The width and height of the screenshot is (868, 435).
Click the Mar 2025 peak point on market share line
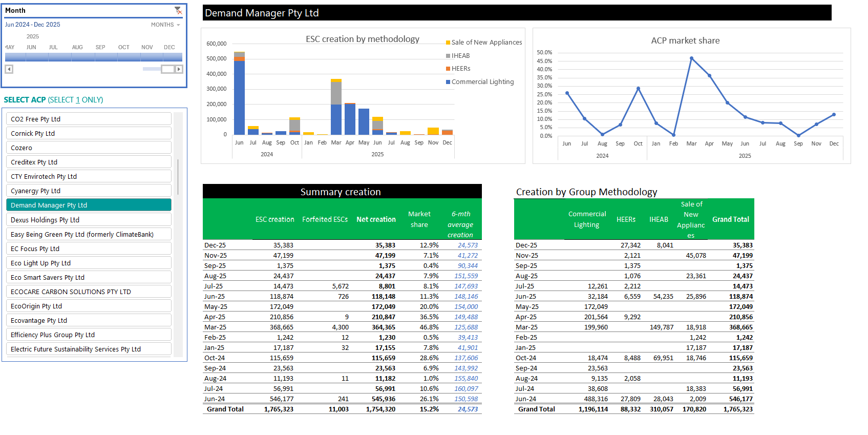tap(691, 58)
